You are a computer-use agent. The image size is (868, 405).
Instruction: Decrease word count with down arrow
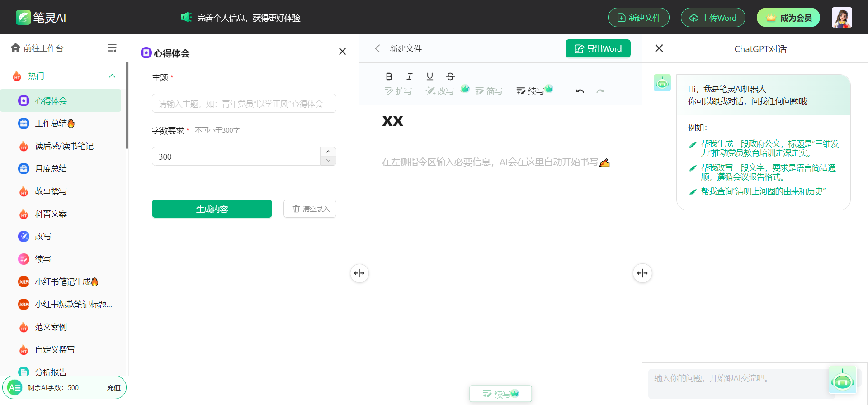point(328,161)
